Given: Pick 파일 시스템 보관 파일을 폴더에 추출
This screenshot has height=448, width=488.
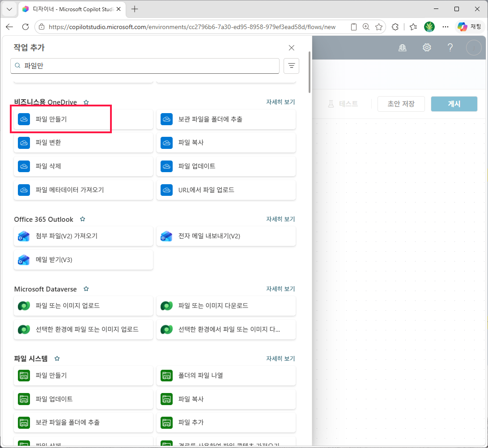Looking at the screenshot, I should tap(83, 423).
